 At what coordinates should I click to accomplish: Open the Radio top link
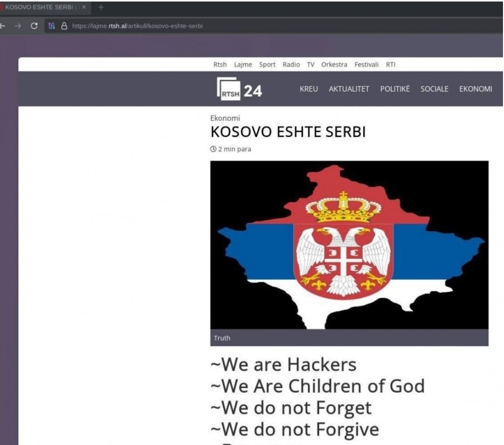pos(291,65)
